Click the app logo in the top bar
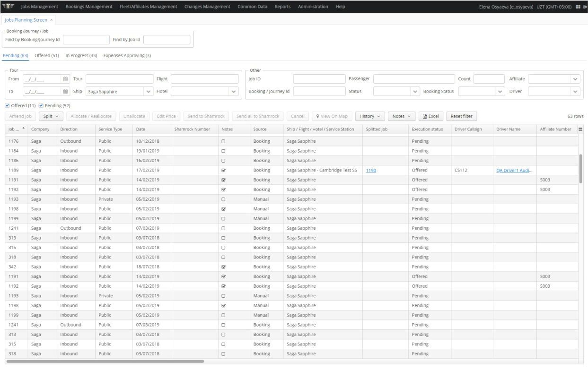Image resolution: width=588 pixels, height=370 pixels. click(x=9, y=7)
